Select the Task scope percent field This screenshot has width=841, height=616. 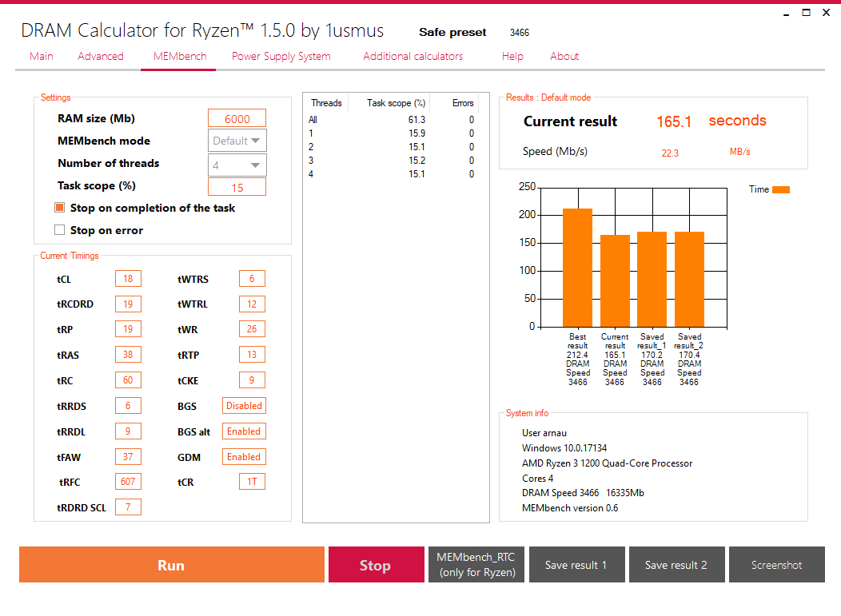(x=237, y=187)
